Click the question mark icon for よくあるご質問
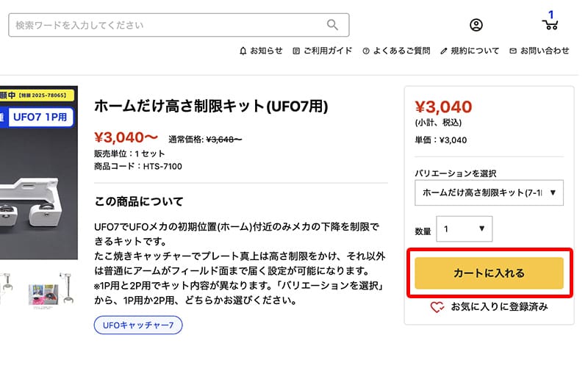Screen dimensions: 588x382 tap(365, 51)
